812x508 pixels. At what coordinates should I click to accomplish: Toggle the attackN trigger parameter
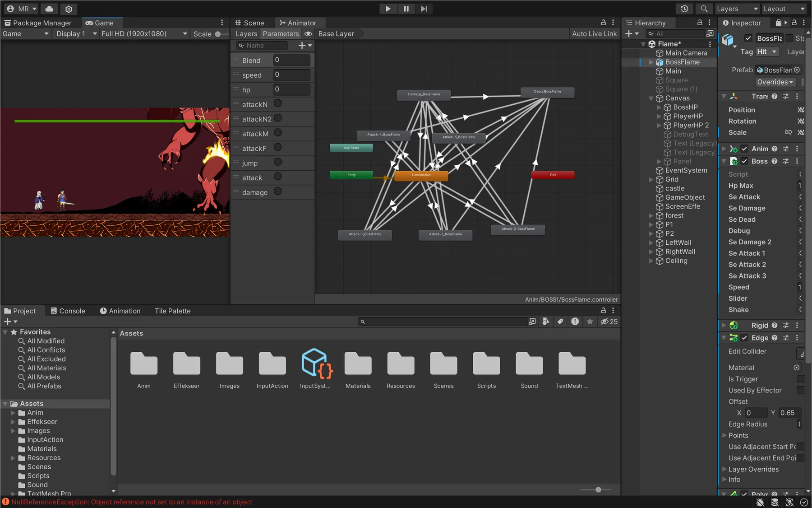pos(278,103)
